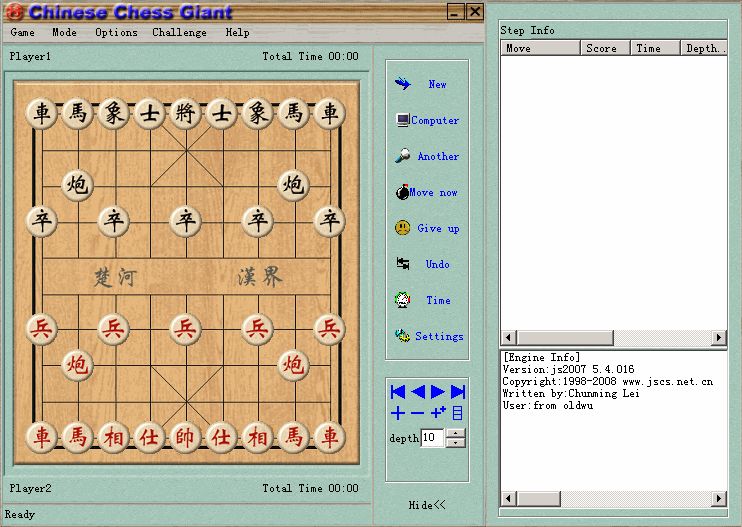Click the Undo button label
This screenshot has width=742, height=527.
click(437, 264)
